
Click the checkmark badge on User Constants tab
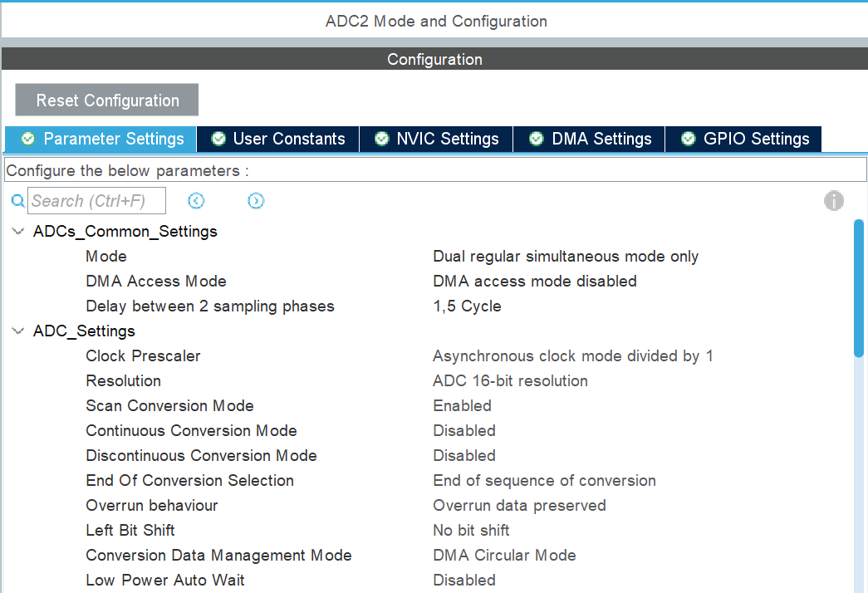pos(218,139)
